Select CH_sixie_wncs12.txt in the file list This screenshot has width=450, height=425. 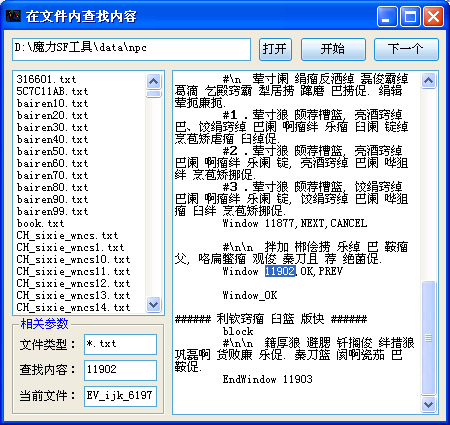coord(73,283)
